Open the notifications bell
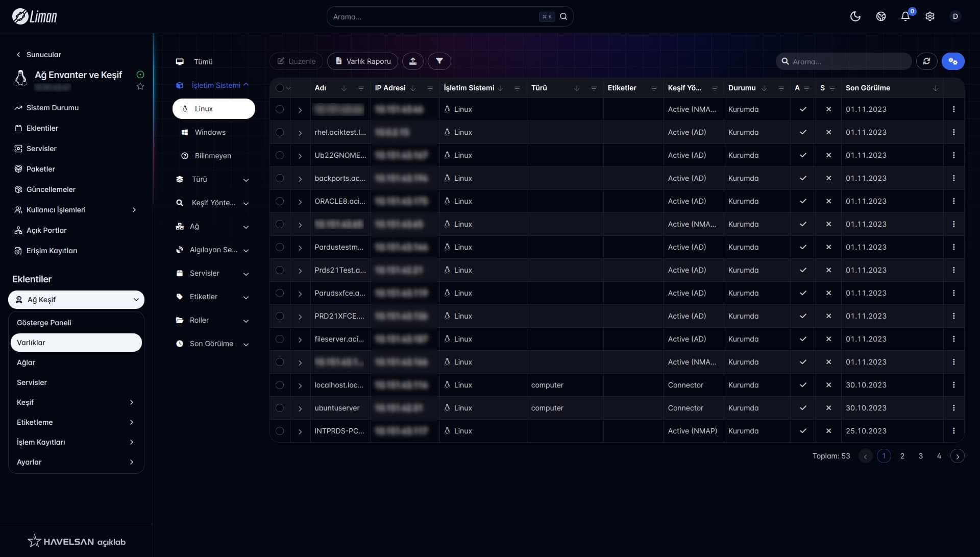The width and height of the screenshot is (980, 557). [x=905, y=16]
